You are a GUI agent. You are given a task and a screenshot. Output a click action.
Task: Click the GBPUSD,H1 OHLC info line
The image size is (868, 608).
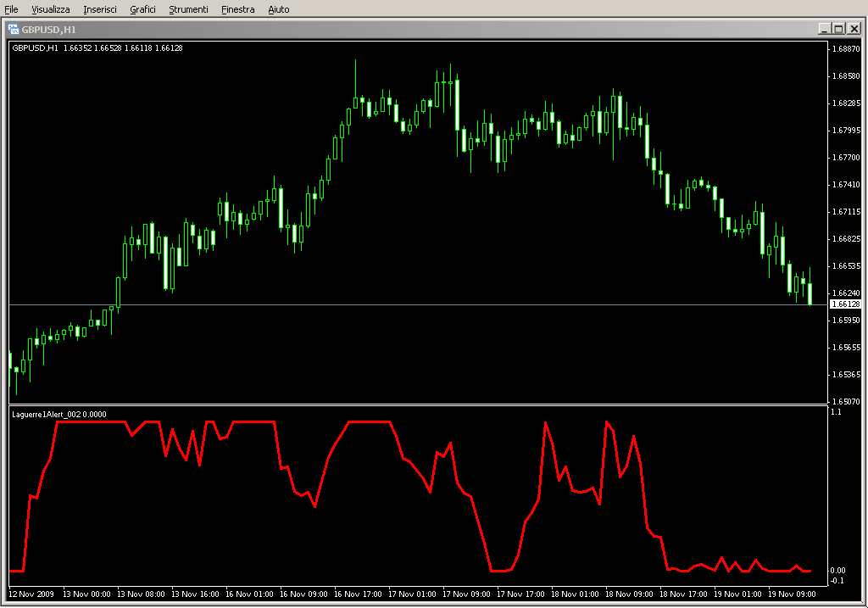click(x=97, y=48)
